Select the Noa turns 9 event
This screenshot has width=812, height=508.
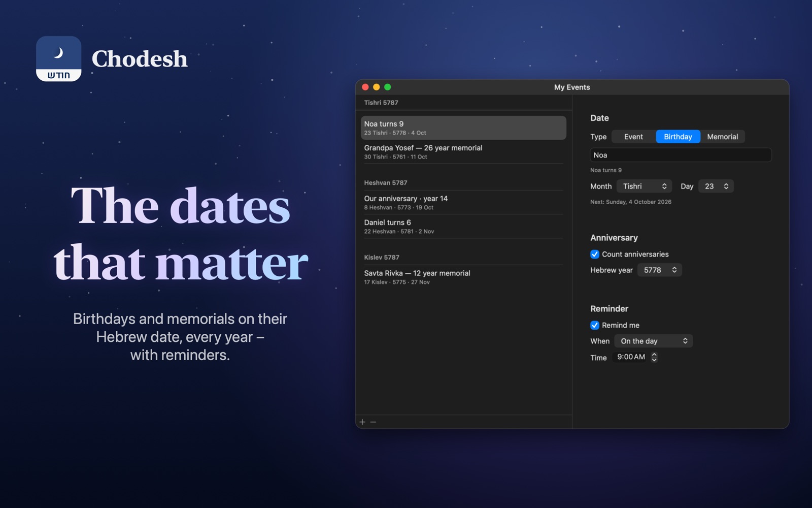click(463, 128)
